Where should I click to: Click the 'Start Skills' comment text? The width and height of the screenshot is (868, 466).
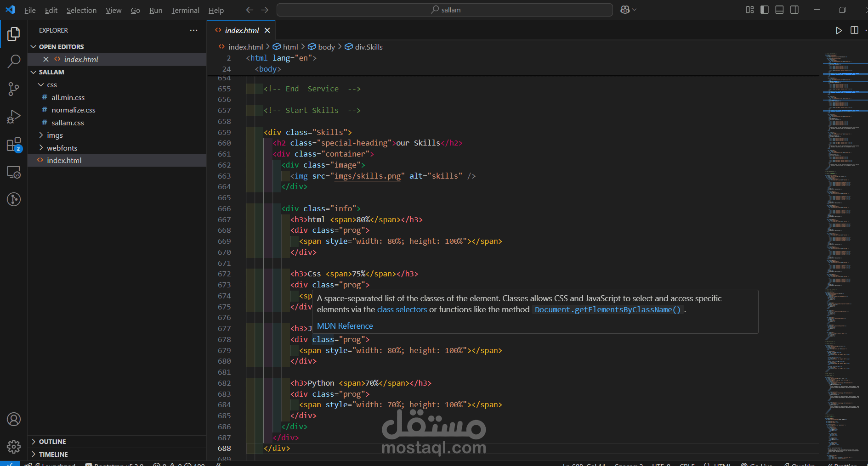(312, 110)
